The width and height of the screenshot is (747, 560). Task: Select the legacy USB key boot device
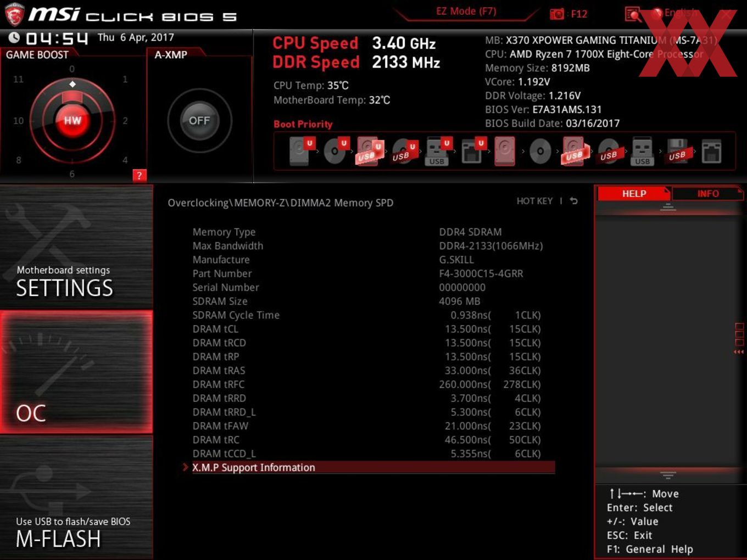(x=642, y=152)
